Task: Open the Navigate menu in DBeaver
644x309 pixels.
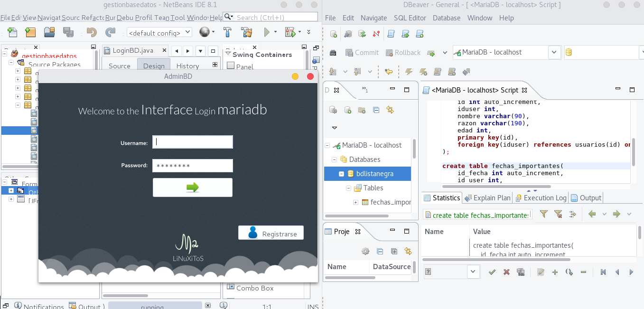Action: (x=374, y=18)
